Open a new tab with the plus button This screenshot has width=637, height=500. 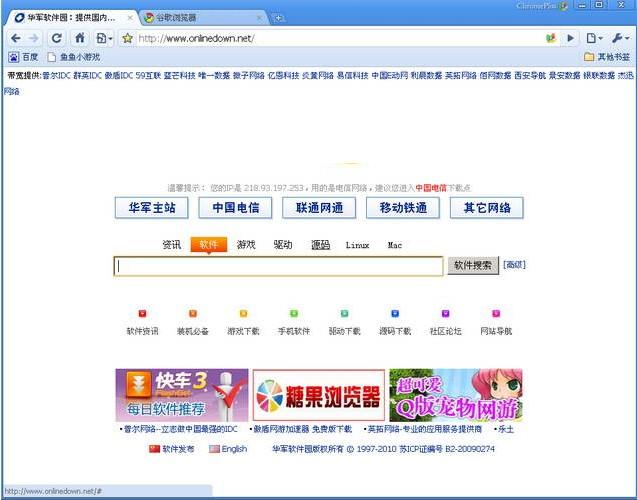[278, 18]
